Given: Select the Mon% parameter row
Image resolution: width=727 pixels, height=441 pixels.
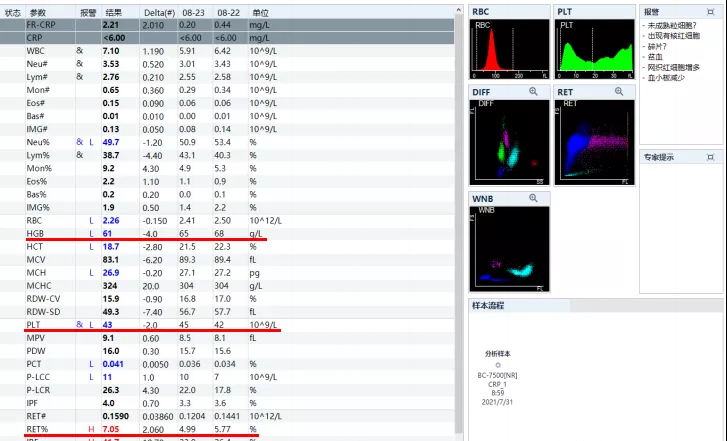Looking at the screenshot, I should (x=227, y=168).
